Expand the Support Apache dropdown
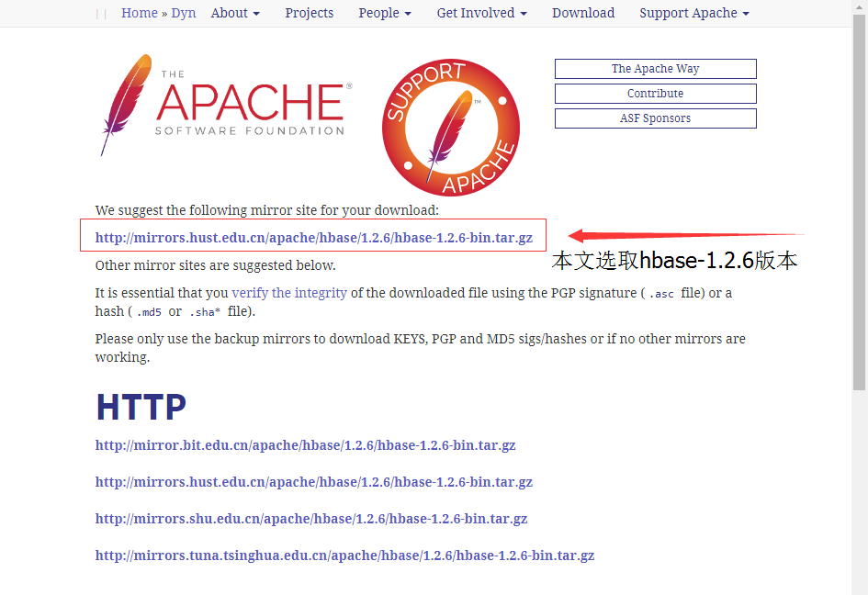The image size is (868, 595). coord(694,13)
